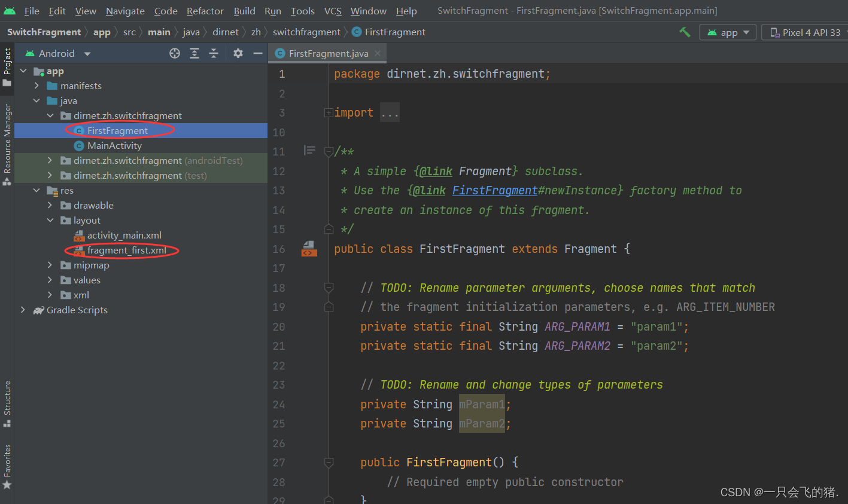
Task: Click the main breadcrumb
Action: pyautogui.click(x=159, y=32)
